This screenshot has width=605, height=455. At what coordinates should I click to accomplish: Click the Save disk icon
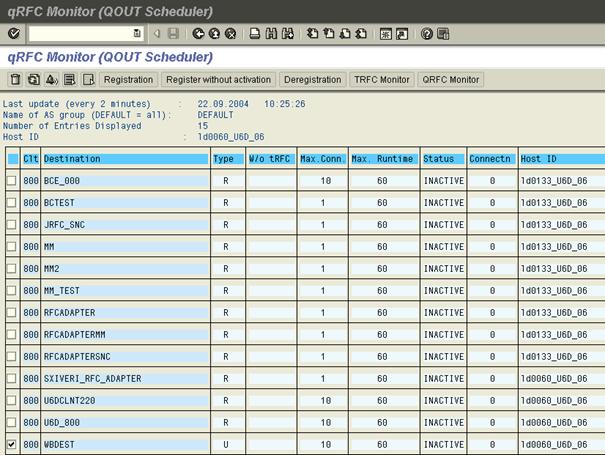point(173,34)
